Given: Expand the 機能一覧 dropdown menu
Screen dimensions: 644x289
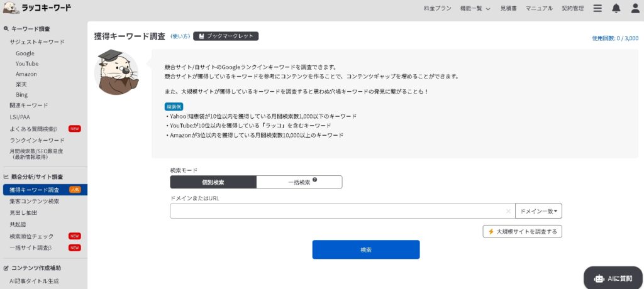Looking at the screenshot, I should pyautogui.click(x=475, y=8).
